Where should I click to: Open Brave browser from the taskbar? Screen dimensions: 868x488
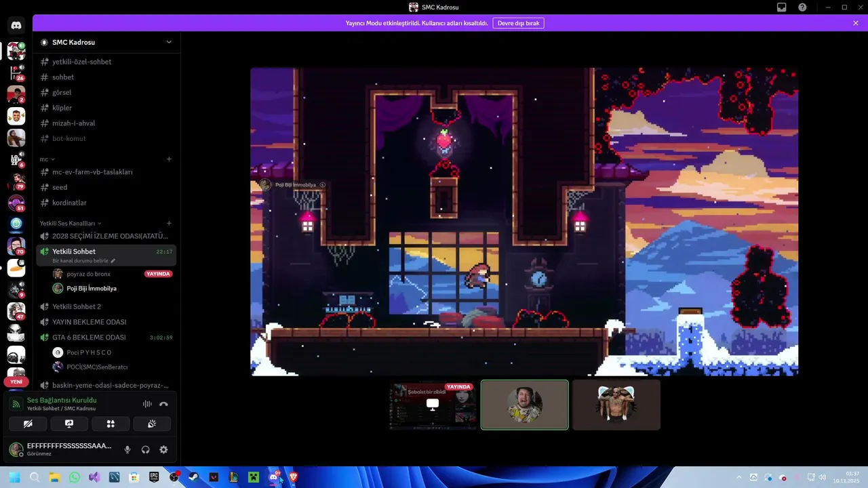[293, 477]
